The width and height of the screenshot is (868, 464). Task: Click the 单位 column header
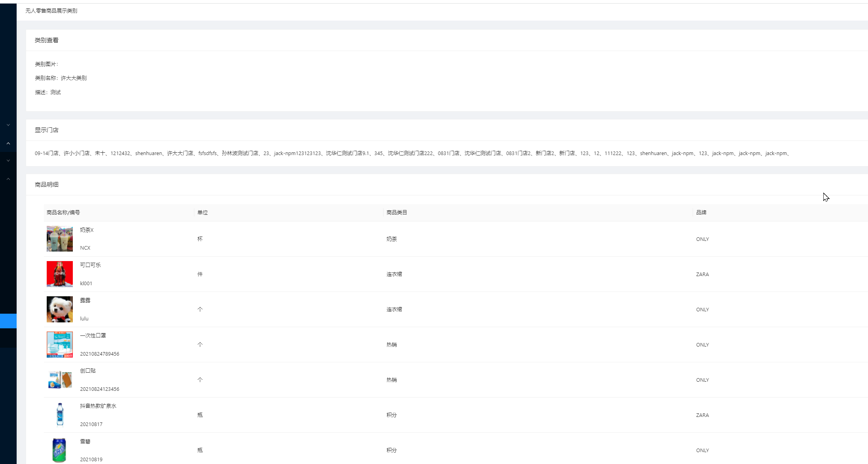coord(203,212)
